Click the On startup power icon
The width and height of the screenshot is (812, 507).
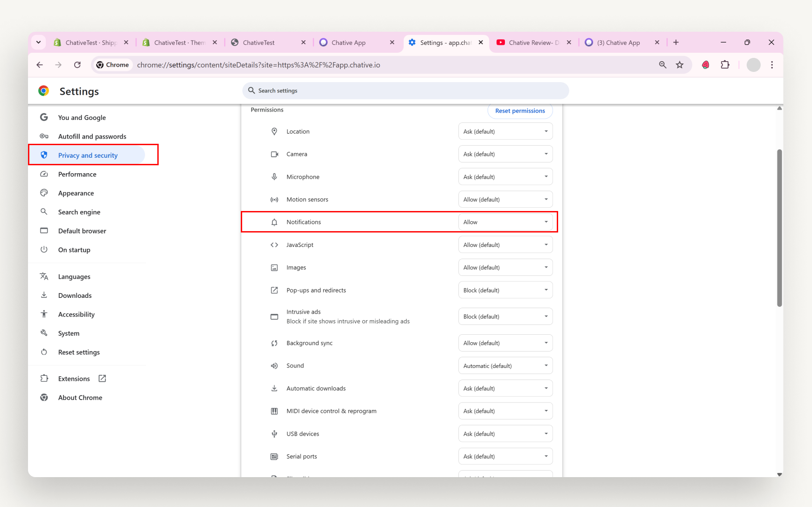[44, 249]
